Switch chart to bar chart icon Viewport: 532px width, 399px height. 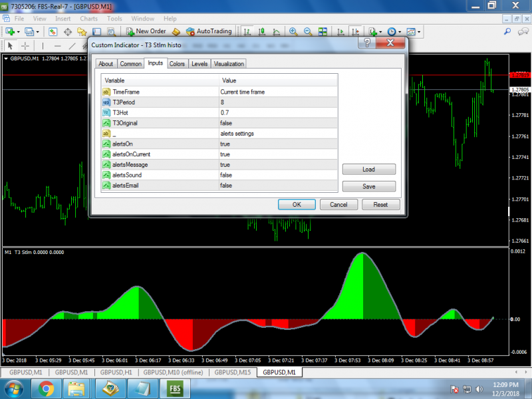click(247, 32)
